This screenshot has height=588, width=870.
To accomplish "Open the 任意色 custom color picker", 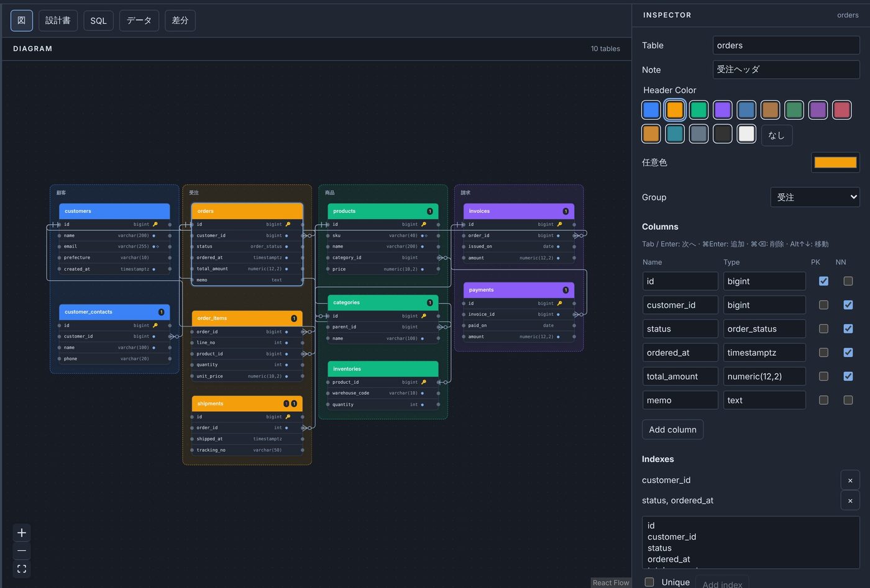I will coord(835,163).
